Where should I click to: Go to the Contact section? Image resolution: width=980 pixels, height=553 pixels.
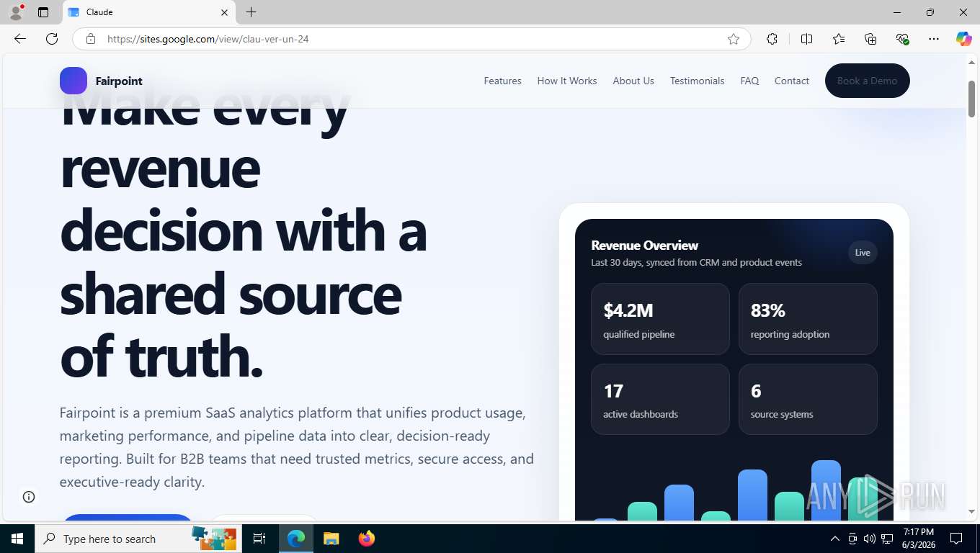(792, 81)
